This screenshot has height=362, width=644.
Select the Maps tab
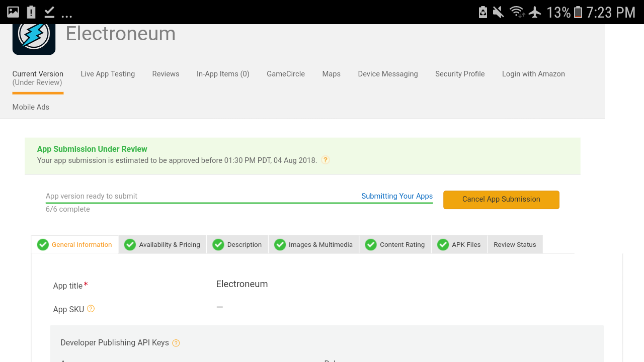point(331,74)
